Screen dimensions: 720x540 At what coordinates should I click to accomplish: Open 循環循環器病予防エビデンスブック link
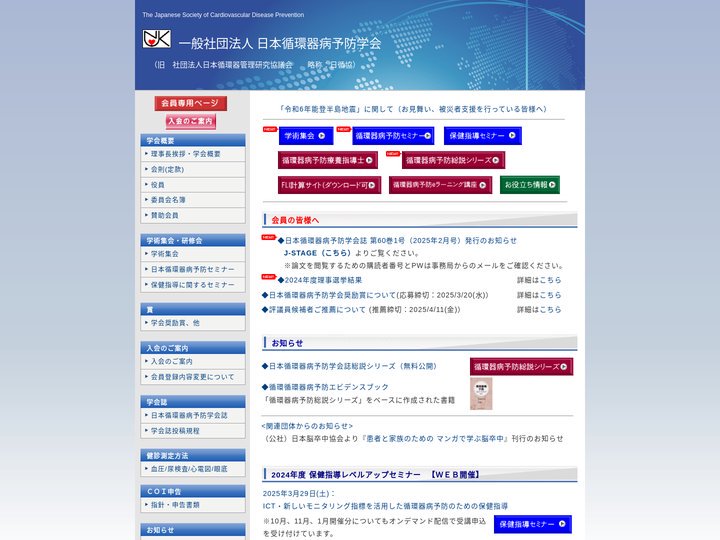pos(325,387)
